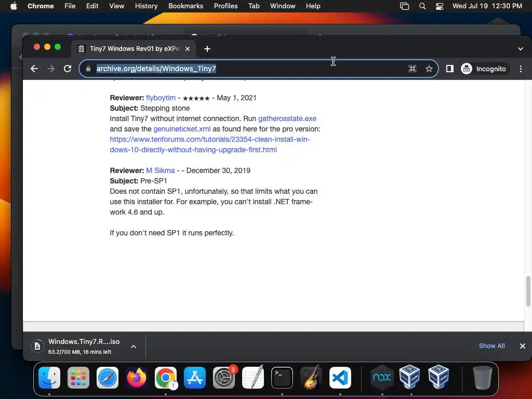Screen dimensions: 532x399
Task: Open the Chrome app menu
Action: point(41,6)
